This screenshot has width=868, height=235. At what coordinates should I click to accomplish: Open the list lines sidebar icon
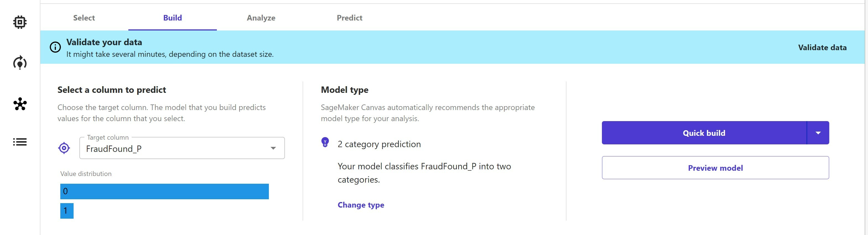(x=20, y=142)
